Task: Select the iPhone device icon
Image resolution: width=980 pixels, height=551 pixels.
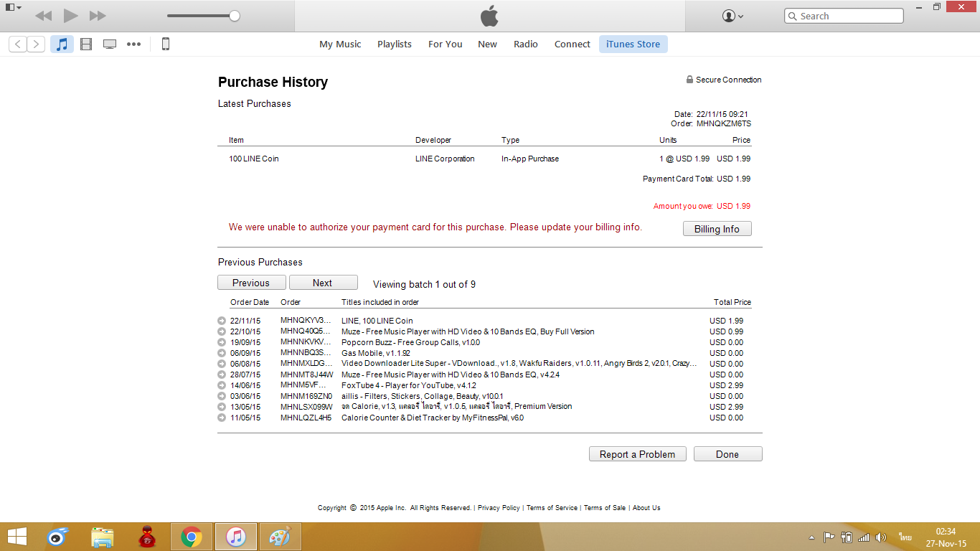Action: pos(166,44)
